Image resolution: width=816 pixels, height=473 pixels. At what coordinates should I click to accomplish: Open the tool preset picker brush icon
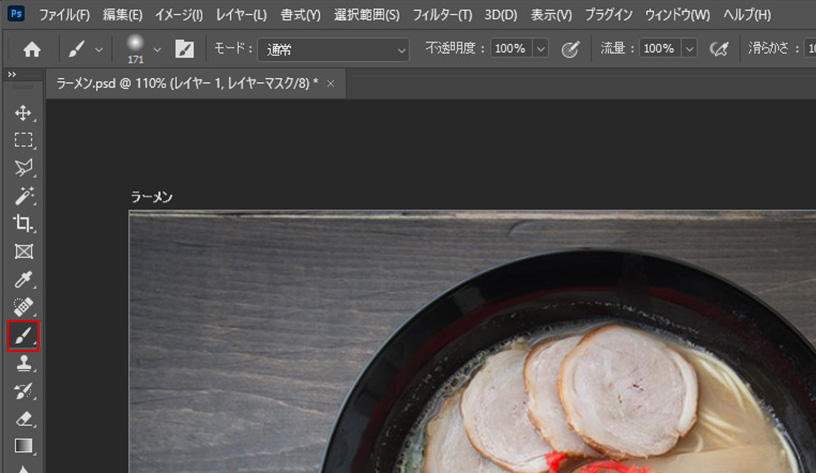tap(76, 49)
